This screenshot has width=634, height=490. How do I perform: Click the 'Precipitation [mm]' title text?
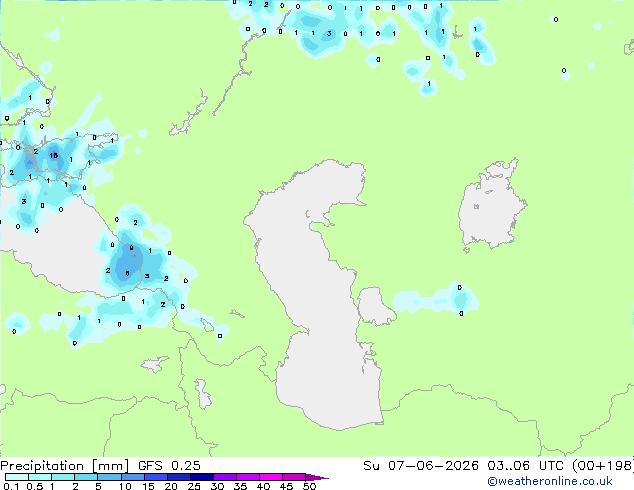click(x=65, y=466)
